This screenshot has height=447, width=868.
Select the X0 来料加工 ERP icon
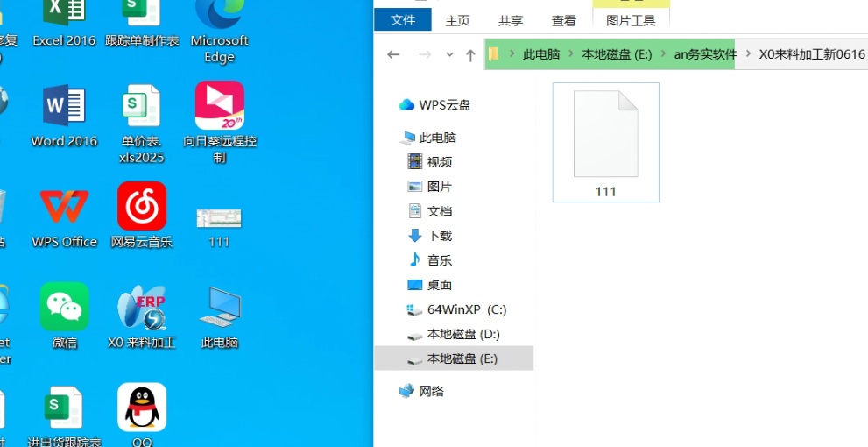coord(142,316)
